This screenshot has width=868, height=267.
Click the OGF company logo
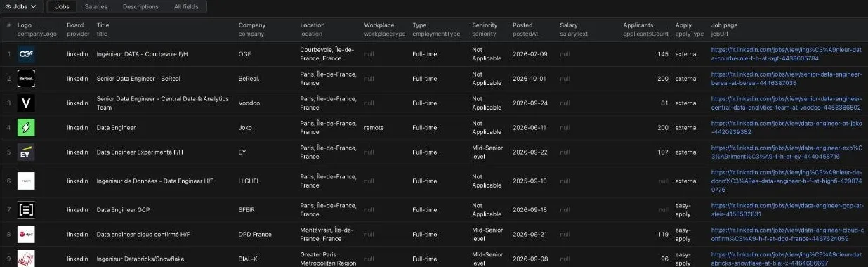[x=26, y=54]
